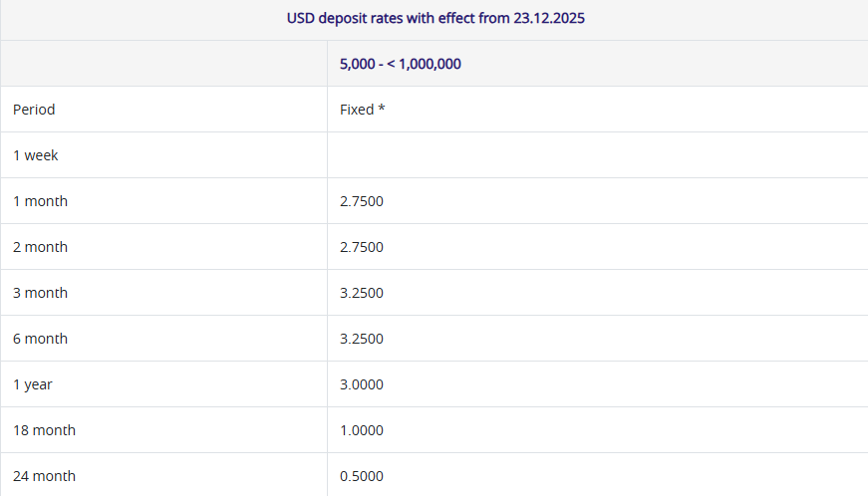The width and height of the screenshot is (868, 496).
Task: Click the Fixed * column label
Action: point(362,110)
